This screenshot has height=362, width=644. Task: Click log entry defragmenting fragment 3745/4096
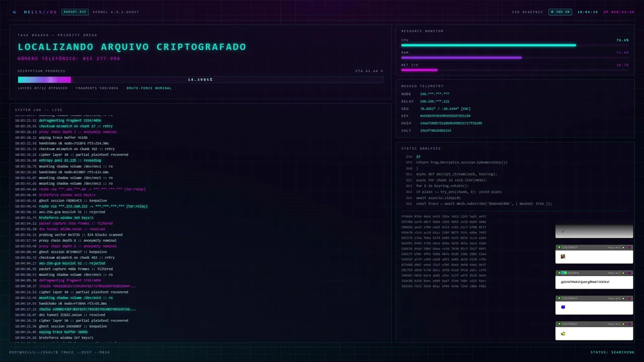pyautogui.click(x=58, y=281)
